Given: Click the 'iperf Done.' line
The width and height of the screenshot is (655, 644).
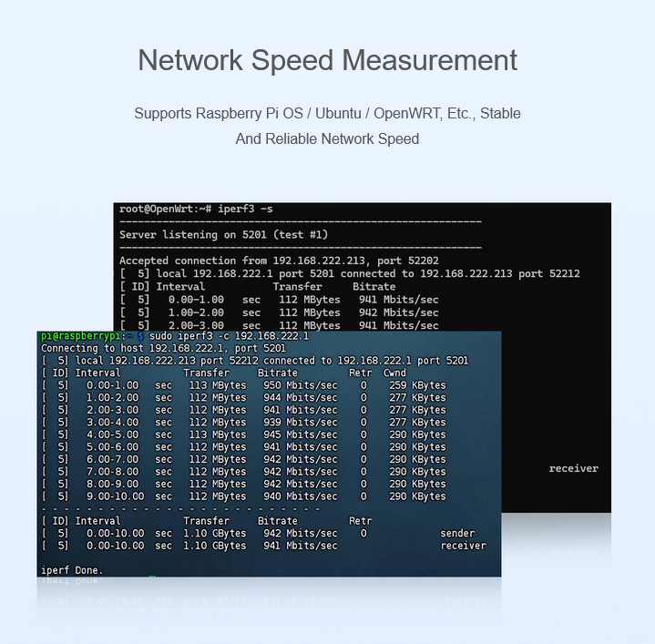Looking at the screenshot, I should pos(71,570).
